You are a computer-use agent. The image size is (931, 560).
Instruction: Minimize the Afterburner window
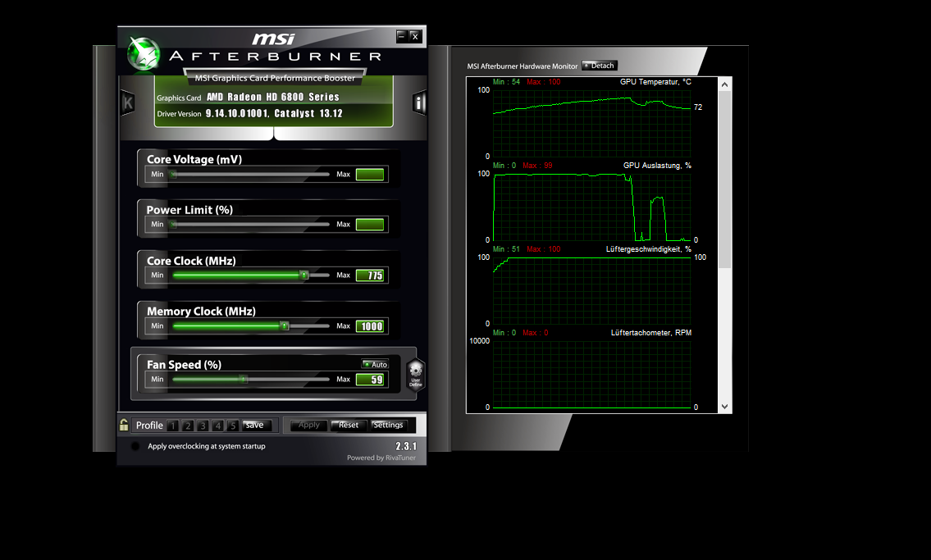coord(402,36)
